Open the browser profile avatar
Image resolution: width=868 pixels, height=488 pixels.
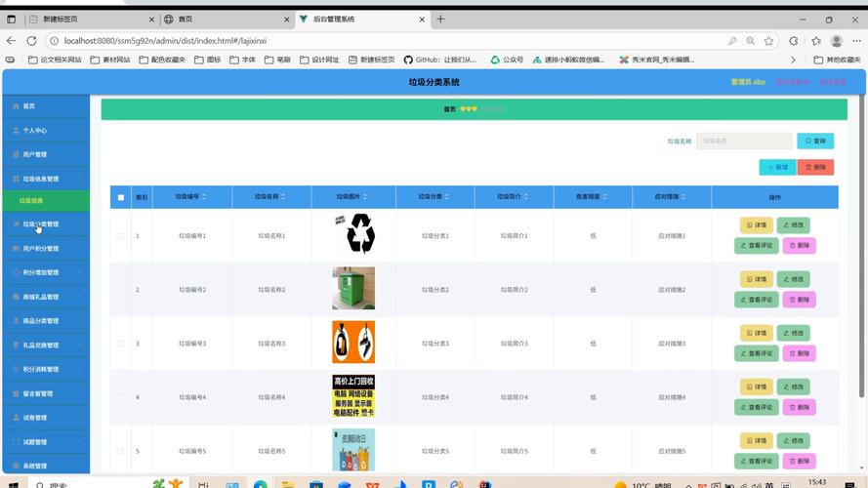pyautogui.click(x=837, y=41)
